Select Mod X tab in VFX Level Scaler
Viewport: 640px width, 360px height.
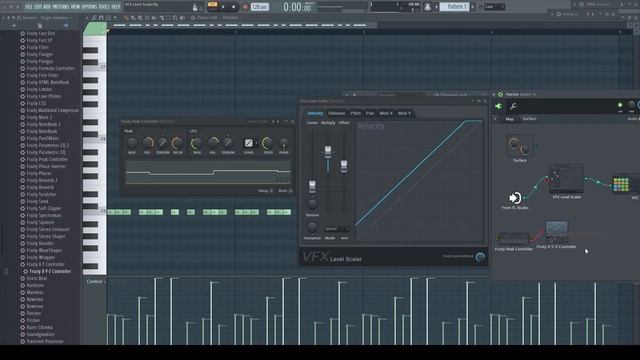(386, 113)
